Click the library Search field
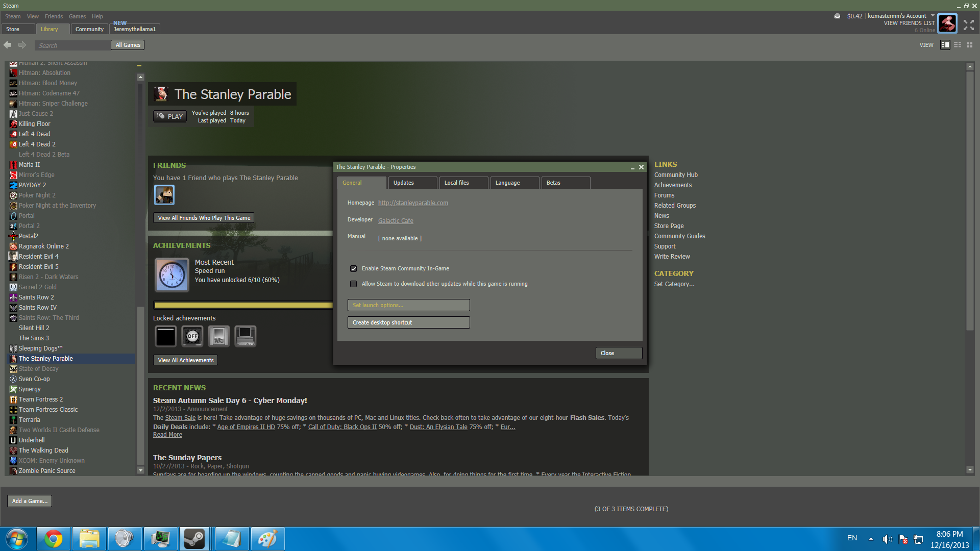 pyautogui.click(x=71, y=45)
